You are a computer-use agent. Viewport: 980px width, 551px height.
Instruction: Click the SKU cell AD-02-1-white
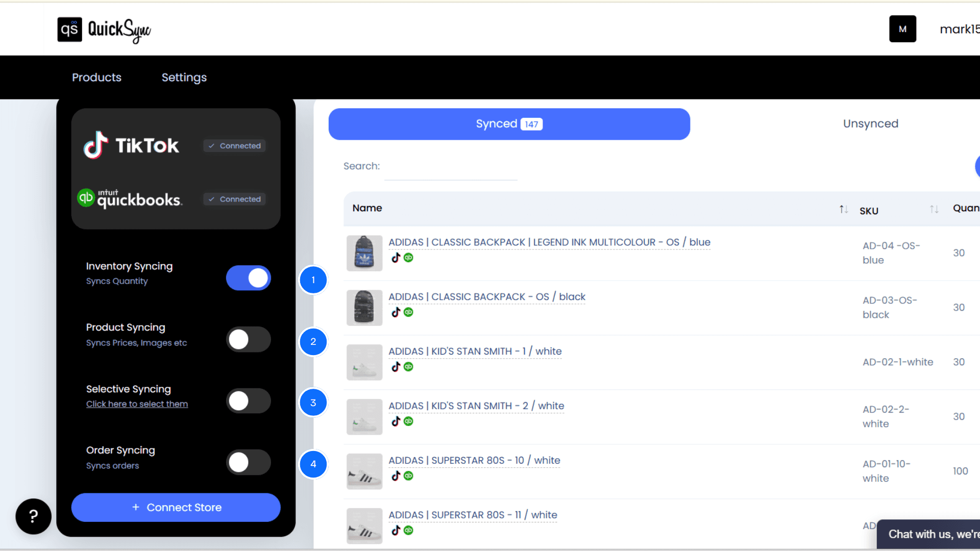898,362
